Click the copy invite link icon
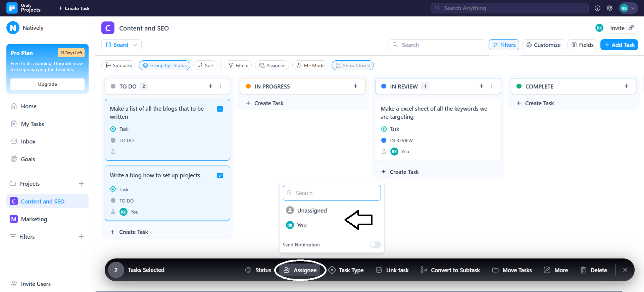This screenshot has height=292, width=644. pos(631,28)
